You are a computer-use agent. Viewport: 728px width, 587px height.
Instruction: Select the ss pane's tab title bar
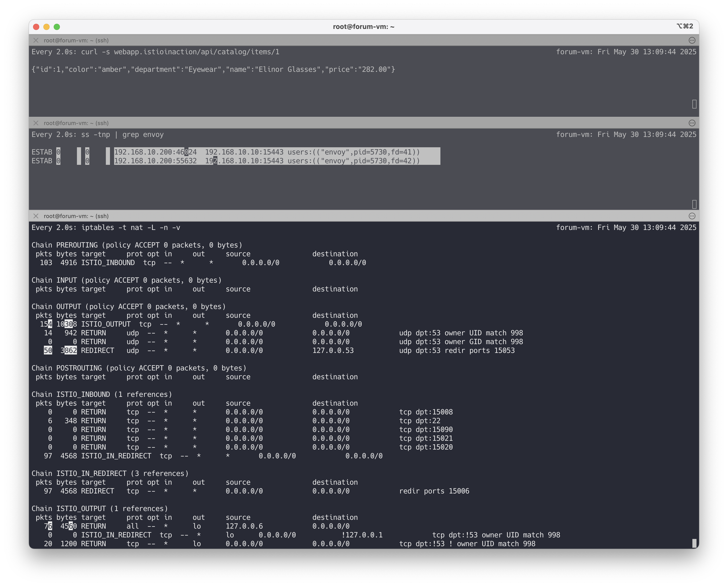coord(364,123)
